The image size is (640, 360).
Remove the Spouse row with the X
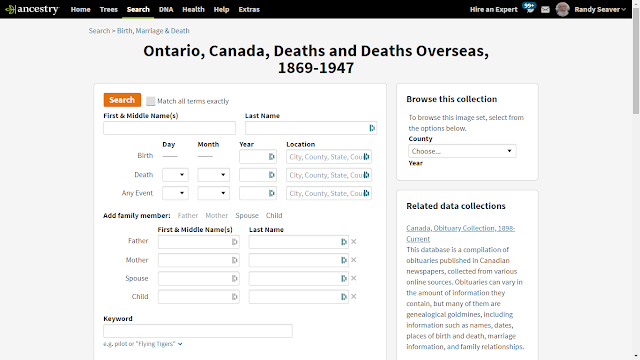[354, 278]
